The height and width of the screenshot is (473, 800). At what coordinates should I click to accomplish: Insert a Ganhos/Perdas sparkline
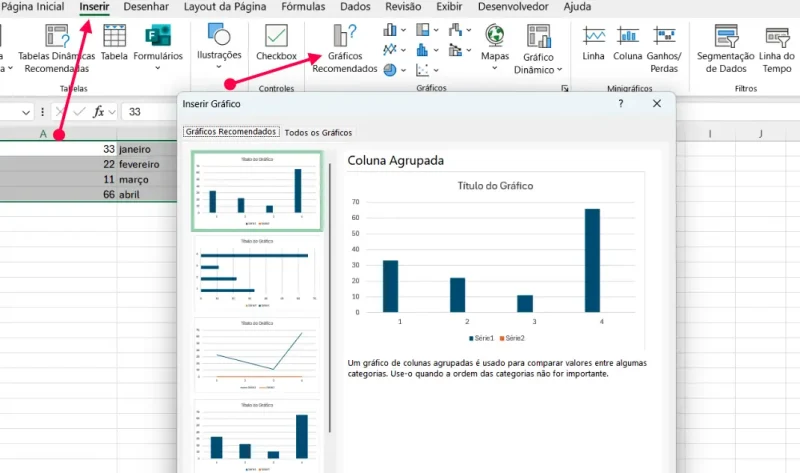point(664,49)
